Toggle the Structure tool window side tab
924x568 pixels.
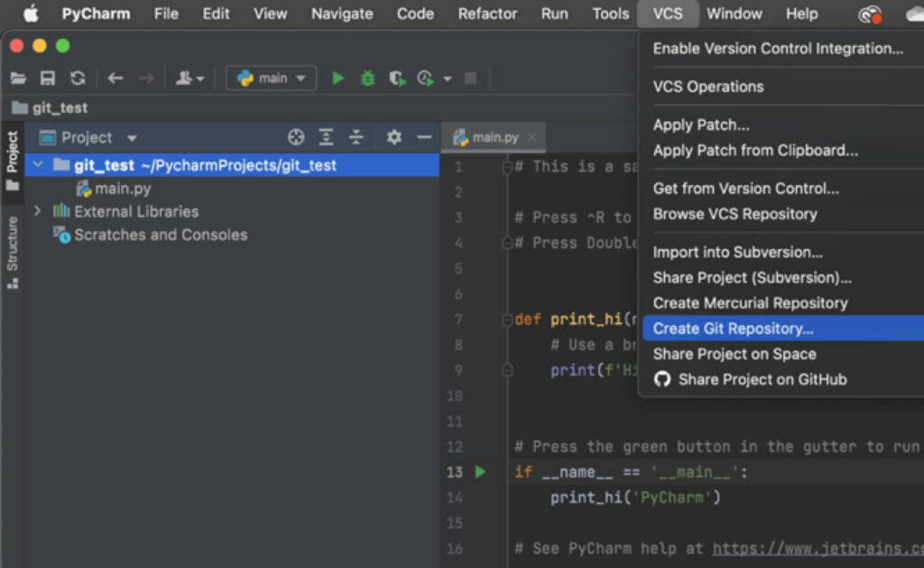pos(13,252)
